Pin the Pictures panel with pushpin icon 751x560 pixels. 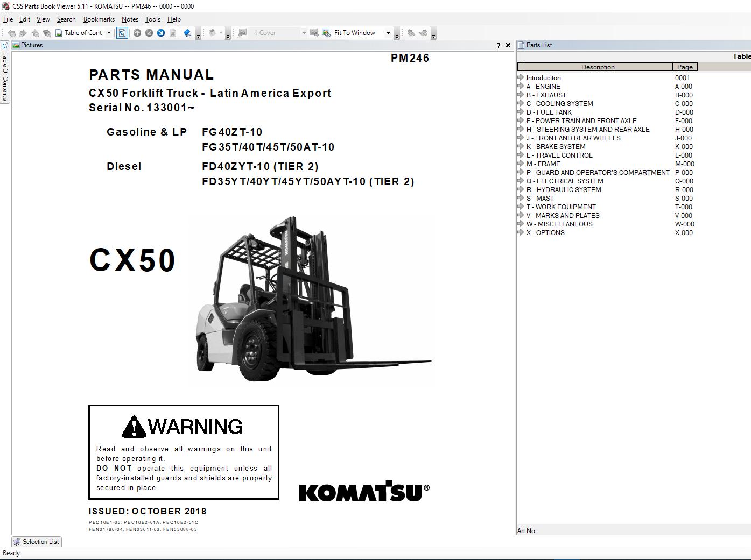498,45
